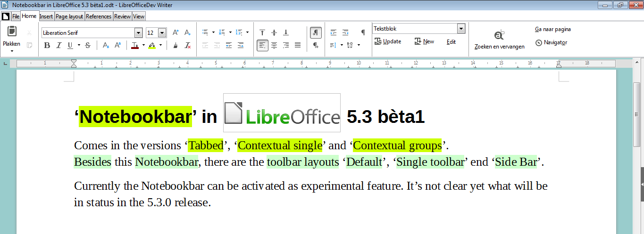The image size is (644, 234).
Task: Switch to the View tab
Action: [x=139, y=16]
